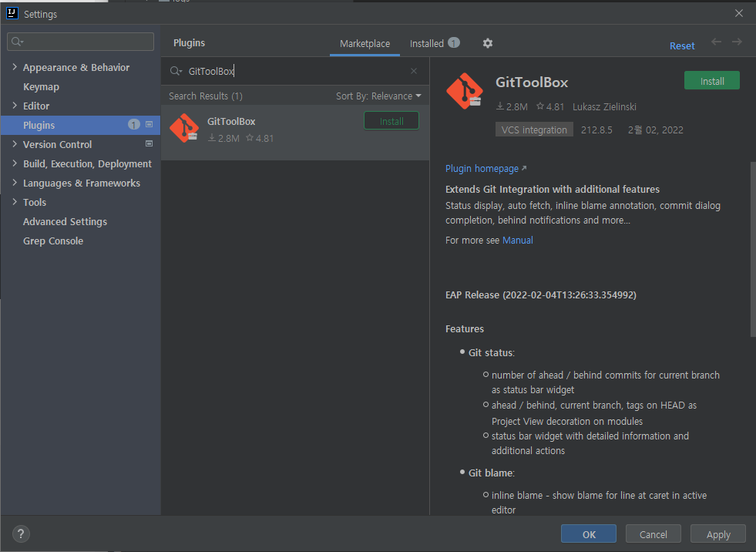Click the update count badge on Plugins row
This screenshot has width=756, height=552.
133,124
